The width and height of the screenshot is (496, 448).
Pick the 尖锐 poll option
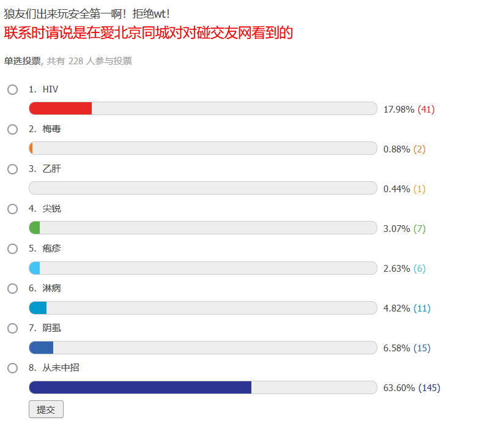click(13, 209)
